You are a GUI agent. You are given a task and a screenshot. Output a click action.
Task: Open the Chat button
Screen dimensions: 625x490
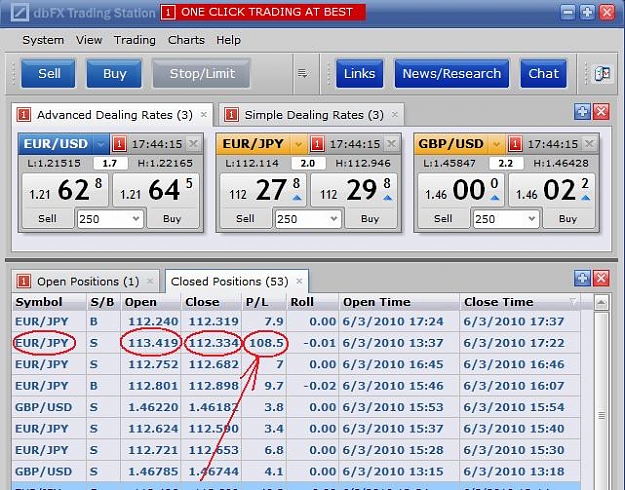click(543, 73)
